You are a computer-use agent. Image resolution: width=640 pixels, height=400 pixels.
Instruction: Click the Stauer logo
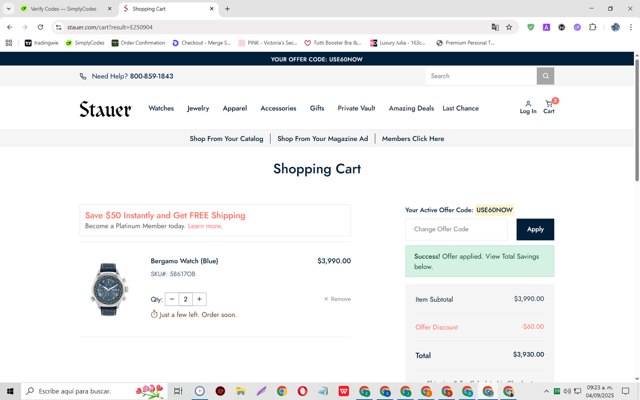point(105,109)
